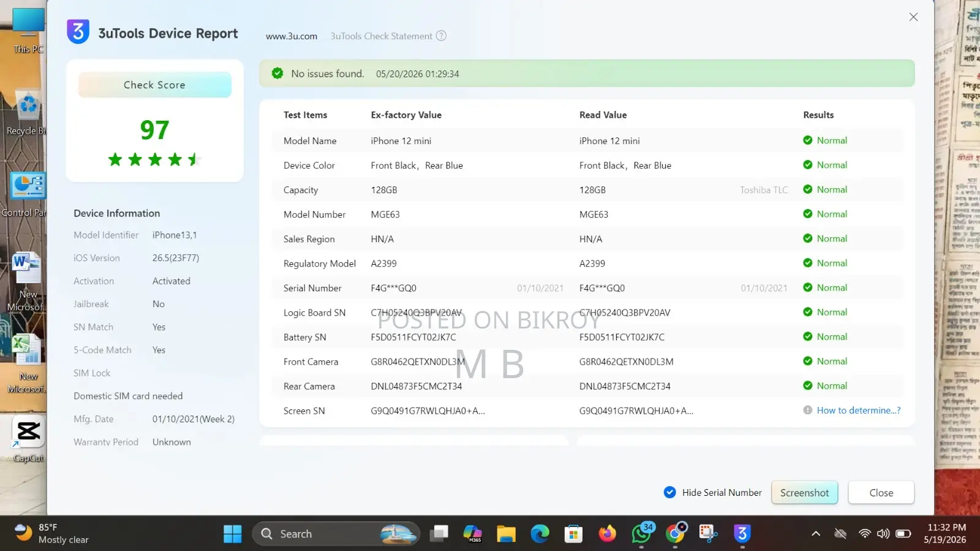This screenshot has width=980, height=551.
Task: Click the 3uTools taskbar icon
Action: [742, 534]
